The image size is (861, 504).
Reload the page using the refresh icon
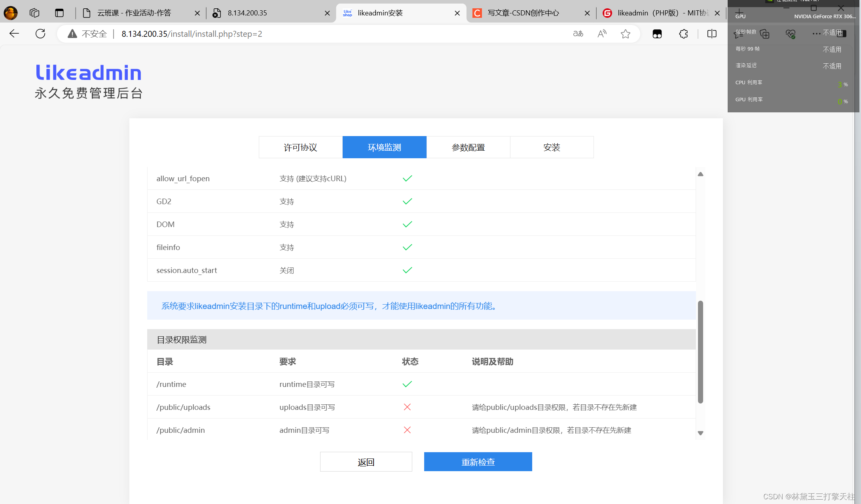pos(40,34)
